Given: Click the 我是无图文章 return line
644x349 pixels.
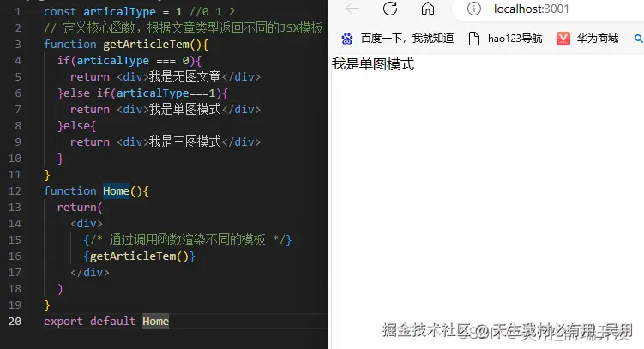Looking at the screenshot, I should point(166,77).
